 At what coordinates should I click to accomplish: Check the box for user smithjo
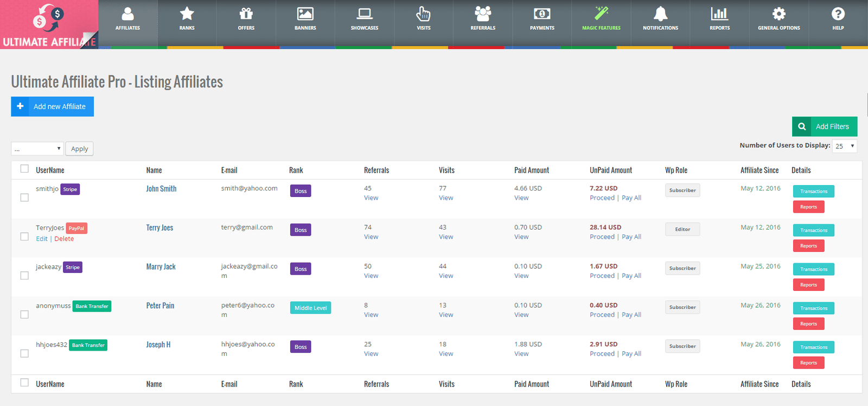24,198
